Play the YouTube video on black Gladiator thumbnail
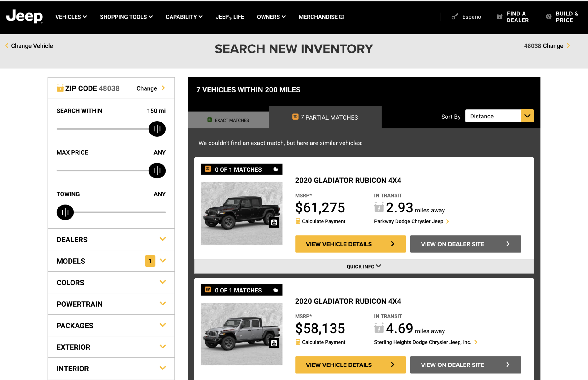The height and width of the screenshot is (380, 588). point(274,222)
